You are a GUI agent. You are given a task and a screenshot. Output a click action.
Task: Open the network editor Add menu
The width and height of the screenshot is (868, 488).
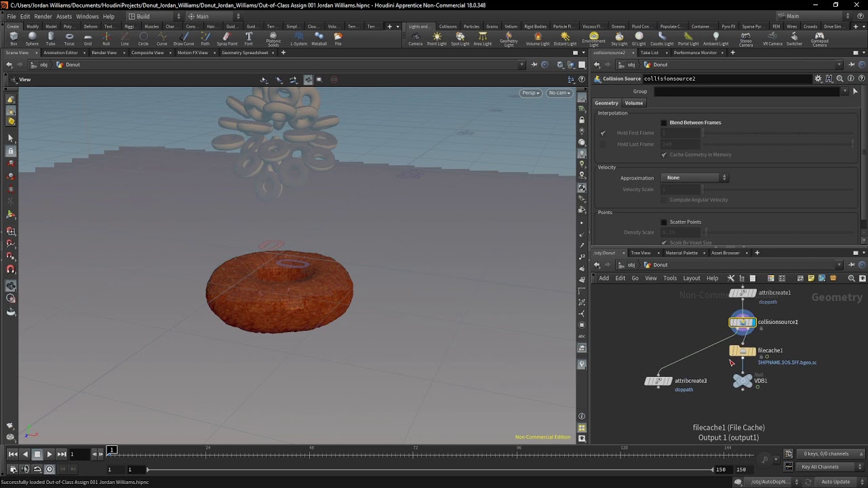point(604,279)
